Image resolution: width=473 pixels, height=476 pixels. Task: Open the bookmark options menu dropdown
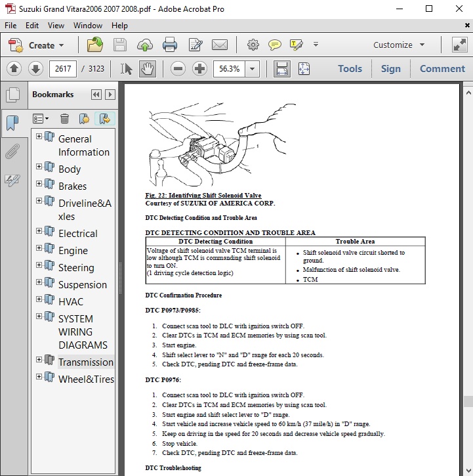click(x=41, y=119)
